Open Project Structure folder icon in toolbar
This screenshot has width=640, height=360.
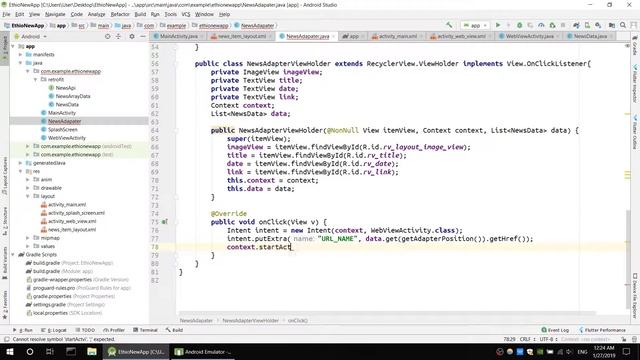[x=611, y=25]
